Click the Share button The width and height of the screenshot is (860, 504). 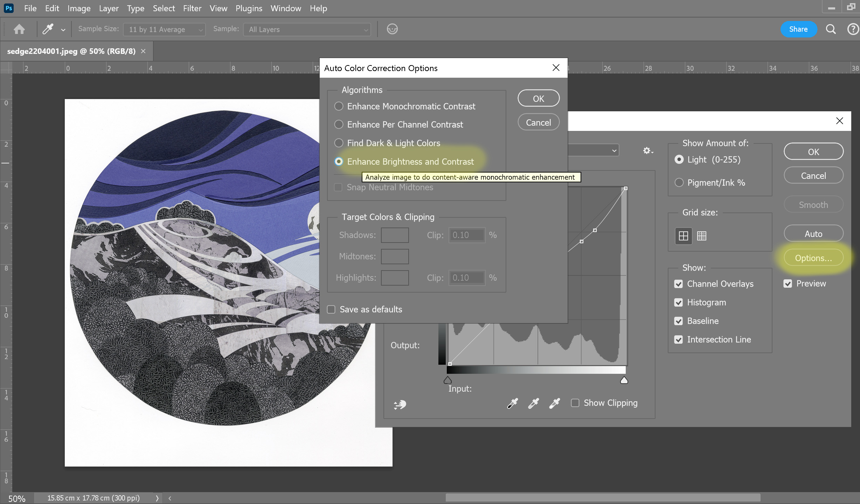[x=798, y=29]
